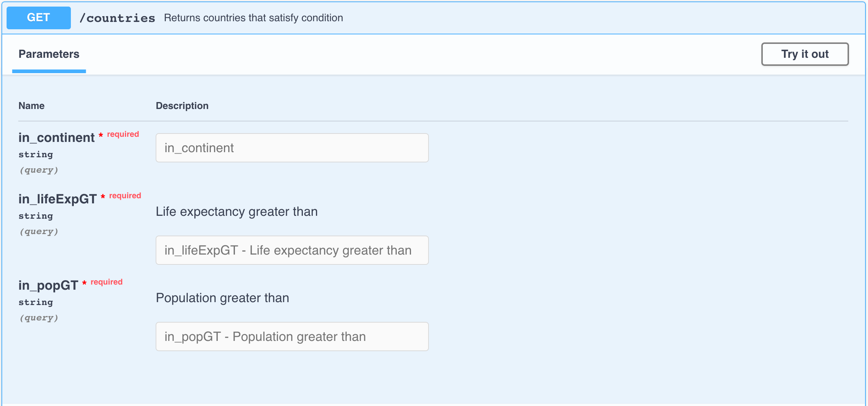This screenshot has height=406, width=868.
Task: Click the Description column header
Action: point(182,106)
